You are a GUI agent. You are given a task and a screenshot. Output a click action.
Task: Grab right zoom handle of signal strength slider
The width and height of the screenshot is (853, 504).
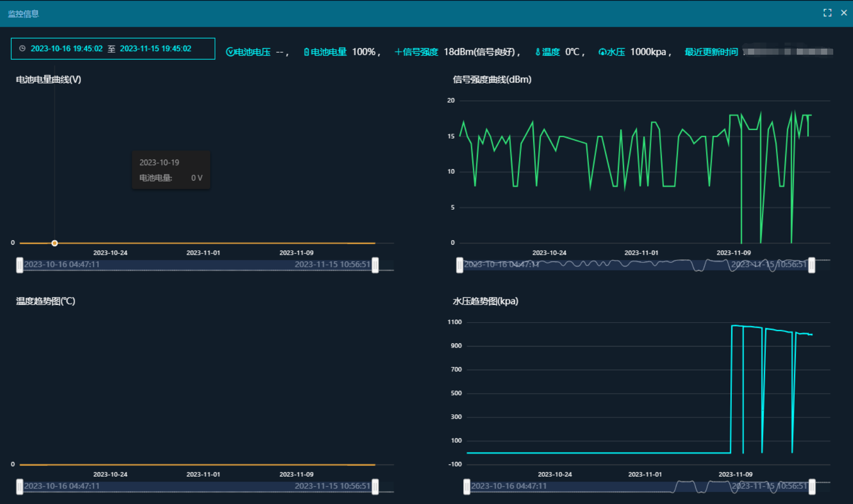tap(811, 265)
